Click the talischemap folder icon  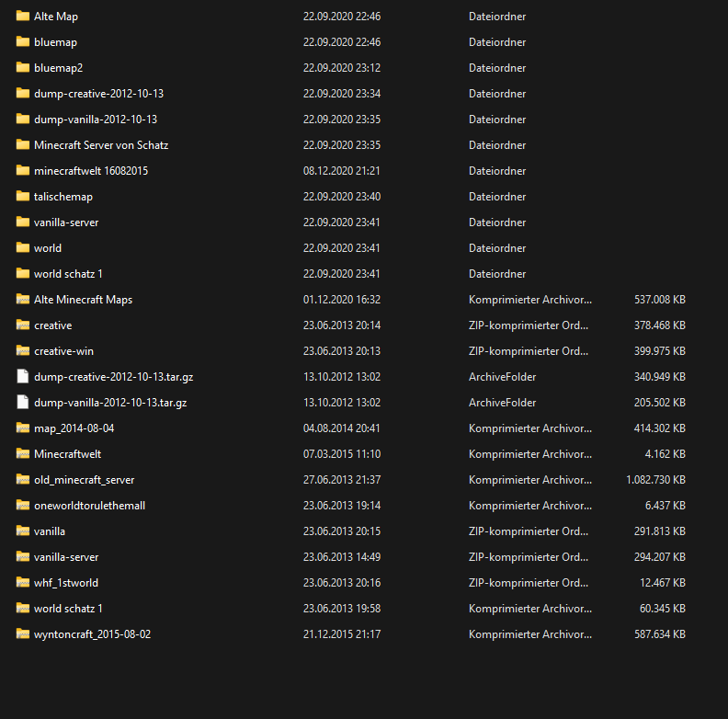(x=23, y=197)
